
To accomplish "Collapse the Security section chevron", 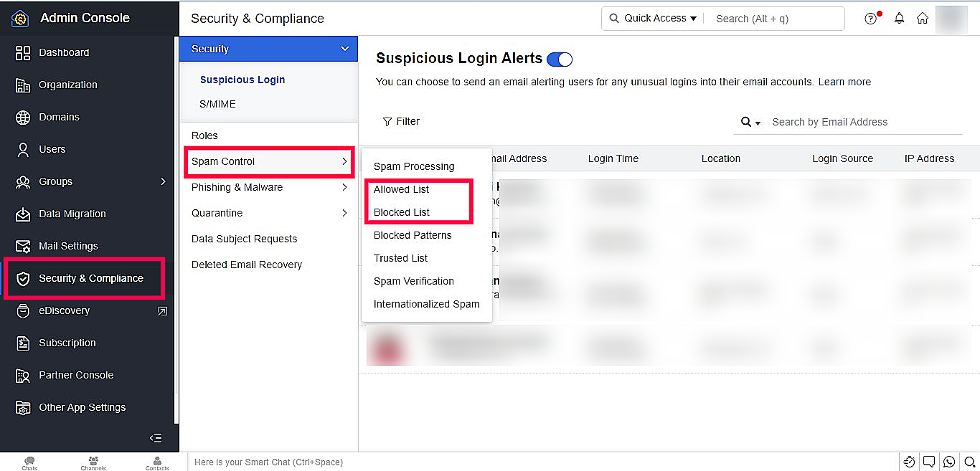I will click(345, 49).
